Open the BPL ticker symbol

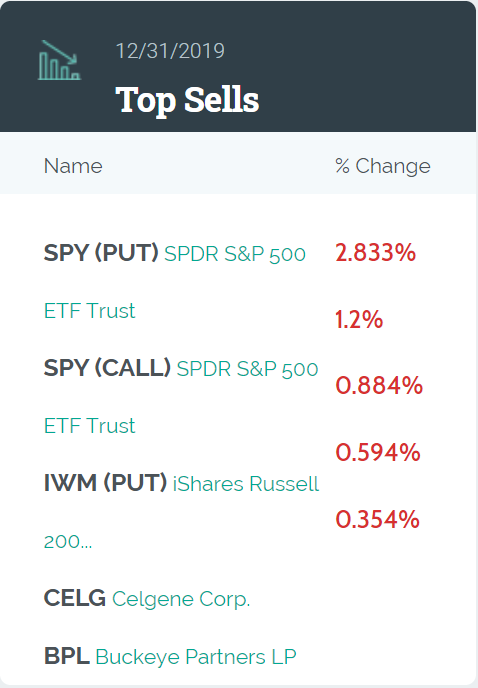pyautogui.click(x=67, y=656)
